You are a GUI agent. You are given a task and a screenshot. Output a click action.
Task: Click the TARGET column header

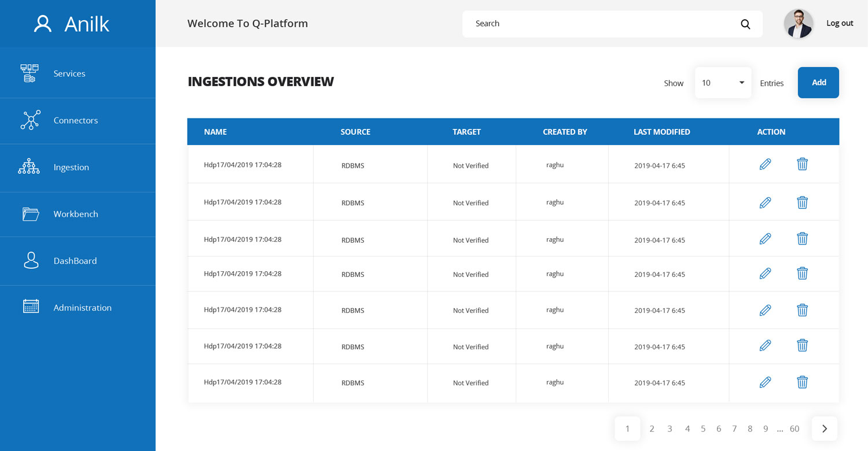(466, 132)
